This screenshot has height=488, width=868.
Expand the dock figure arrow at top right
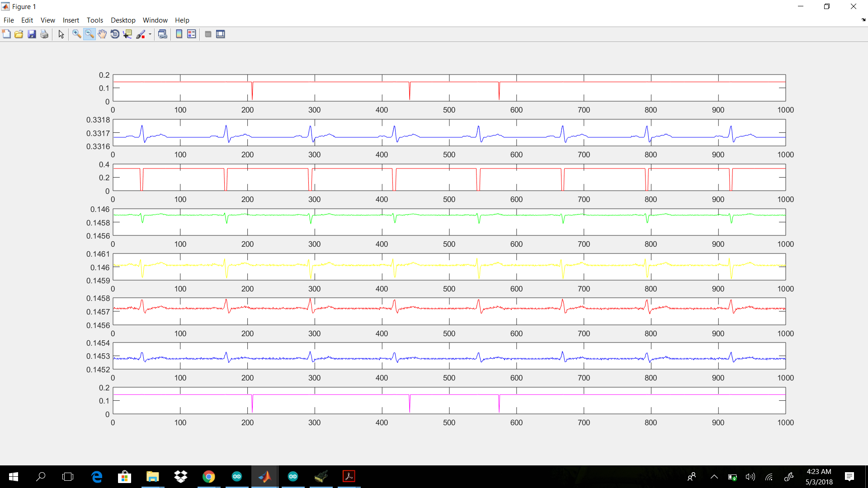click(x=863, y=20)
